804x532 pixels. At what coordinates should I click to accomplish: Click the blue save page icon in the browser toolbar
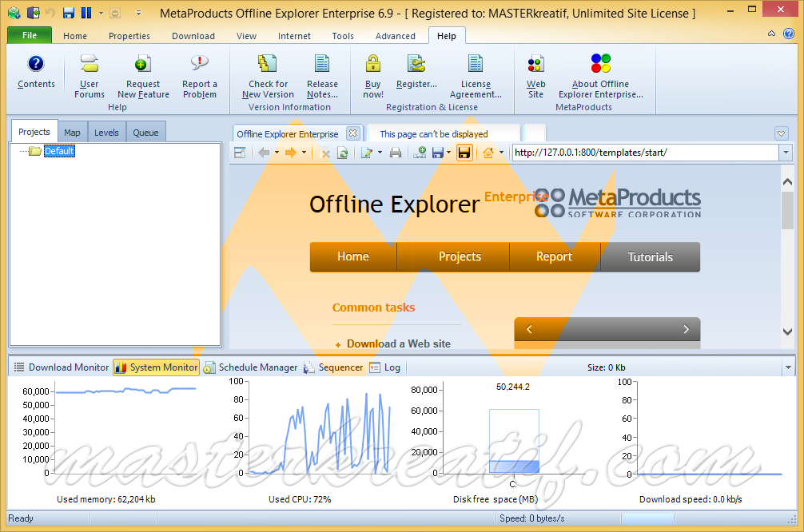click(437, 153)
